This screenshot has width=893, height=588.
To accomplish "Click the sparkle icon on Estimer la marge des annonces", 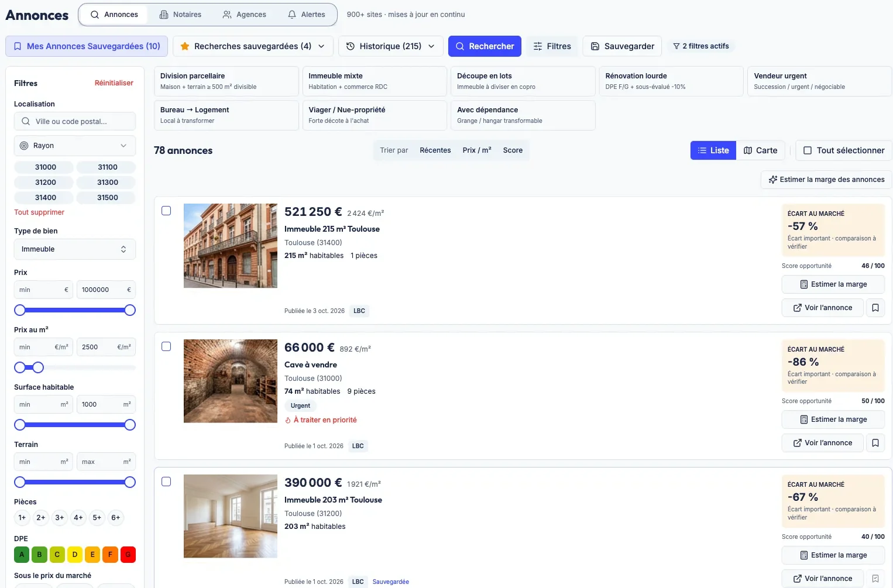I will click(773, 180).
